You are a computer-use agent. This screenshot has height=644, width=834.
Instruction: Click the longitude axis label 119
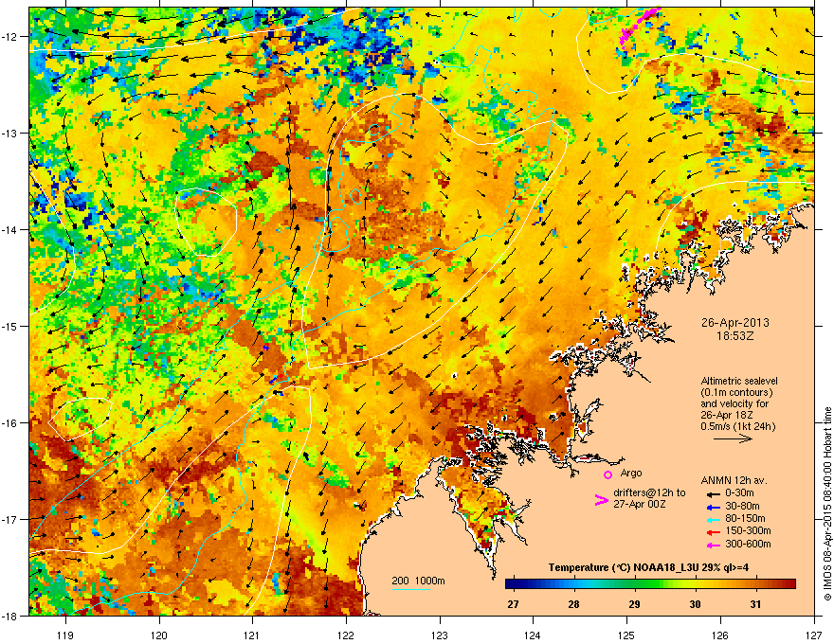click(65, 635)
